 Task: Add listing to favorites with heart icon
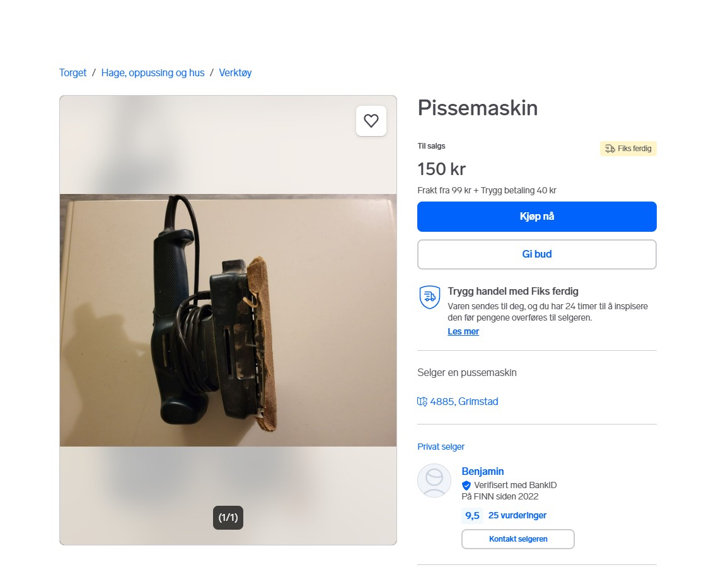click(371, 121)
